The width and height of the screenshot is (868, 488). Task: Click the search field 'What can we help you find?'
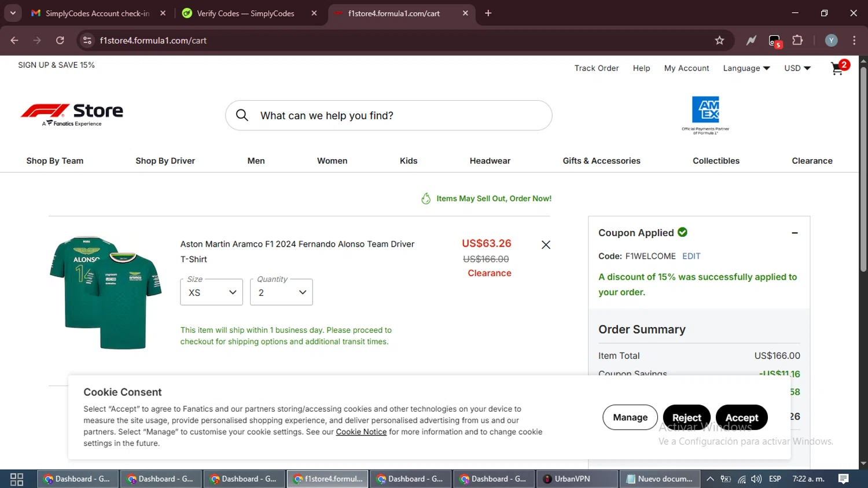[x=389, y=115]
